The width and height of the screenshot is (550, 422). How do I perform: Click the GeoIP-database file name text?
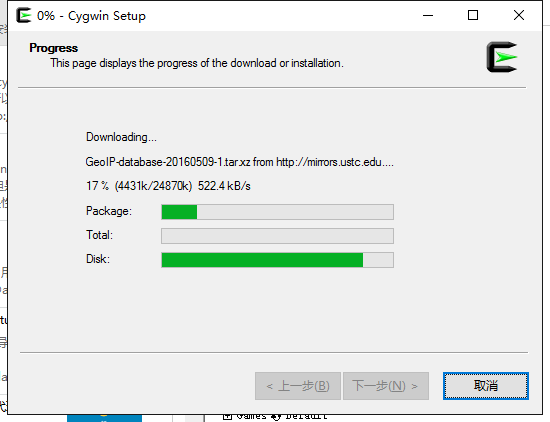168,162
